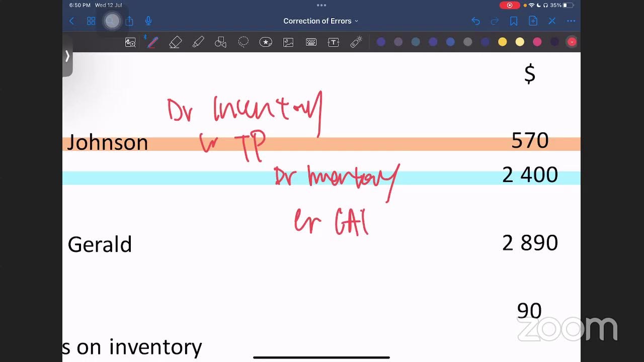The width and height of the screenshot is (644, 362).
Task: Bookmark the current page
Action: coord(514,21)
